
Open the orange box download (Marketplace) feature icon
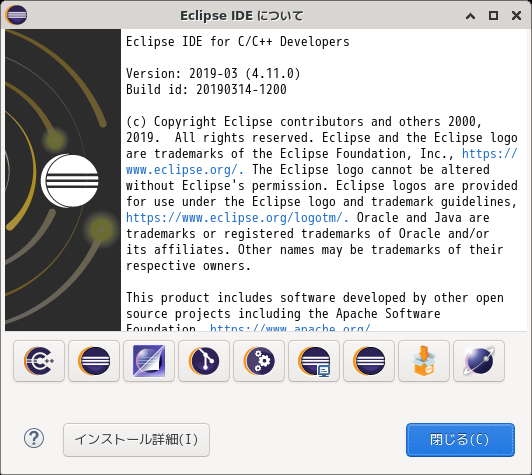(x=424, y=361)
